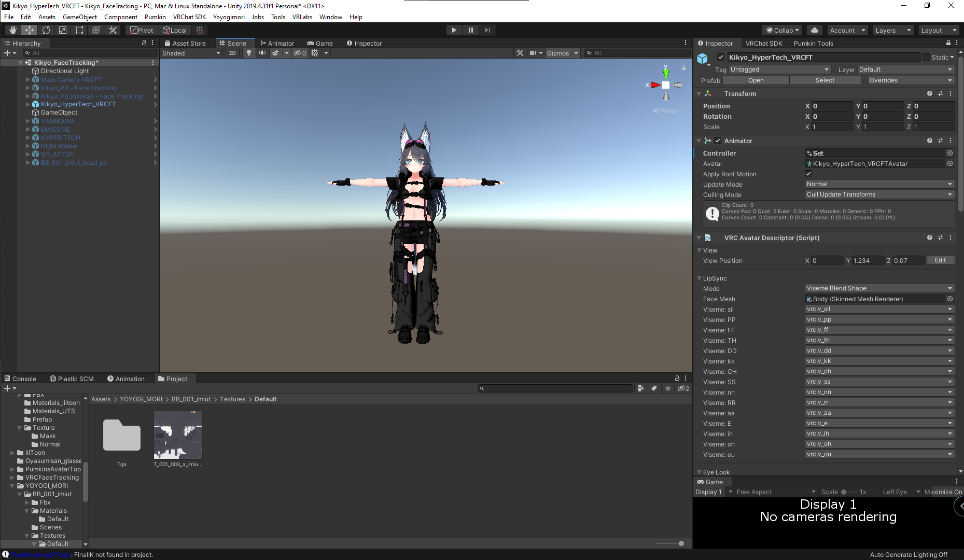Open the VRChat SDK menu
The width and height of the screenshot is (964, 560).
click(189, 17)
